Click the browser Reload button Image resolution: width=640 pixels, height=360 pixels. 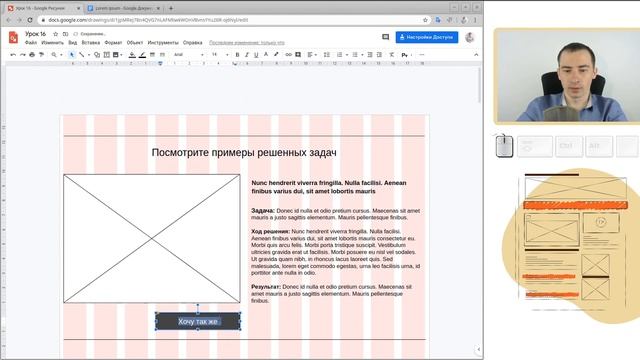(x=30, y=20)
